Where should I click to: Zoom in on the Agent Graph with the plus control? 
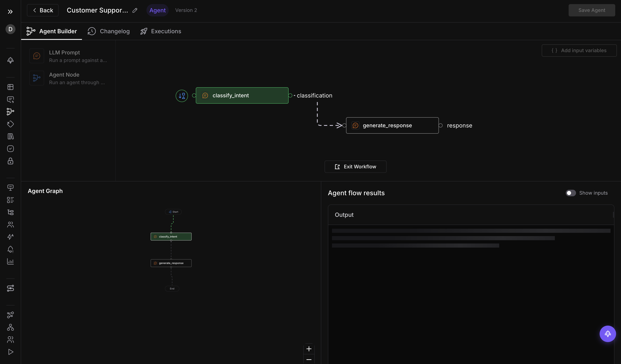coord(309,349)
